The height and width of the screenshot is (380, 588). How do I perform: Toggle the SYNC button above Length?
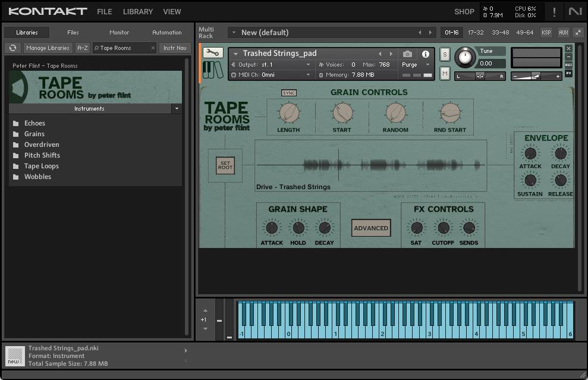(x=288, y=93)
